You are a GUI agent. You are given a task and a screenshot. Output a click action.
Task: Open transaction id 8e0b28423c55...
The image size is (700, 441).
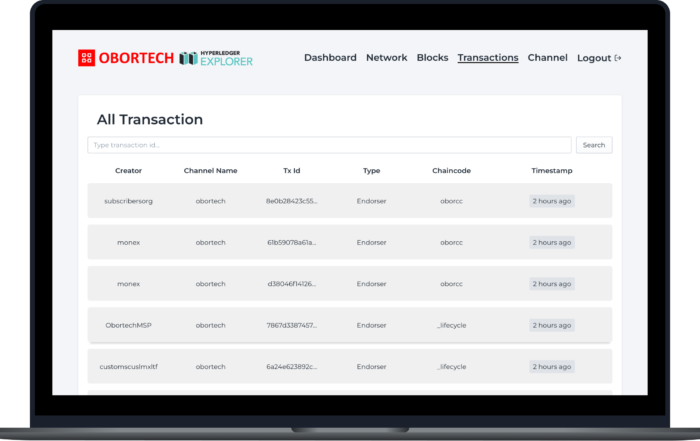coord(292,201)
